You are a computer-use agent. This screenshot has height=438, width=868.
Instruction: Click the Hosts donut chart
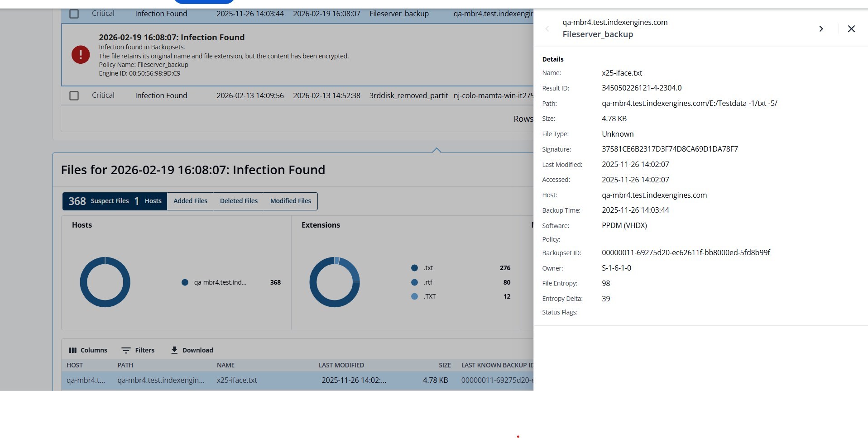click(x=105, y=282)
